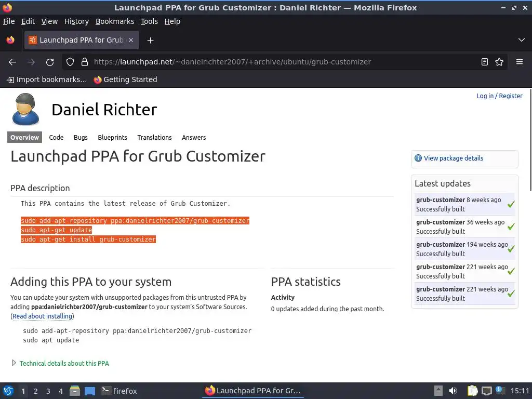Click grub-customizer 194 weeks ago update
The height and width of the screenshot is (399, 532).
point(465,249)
